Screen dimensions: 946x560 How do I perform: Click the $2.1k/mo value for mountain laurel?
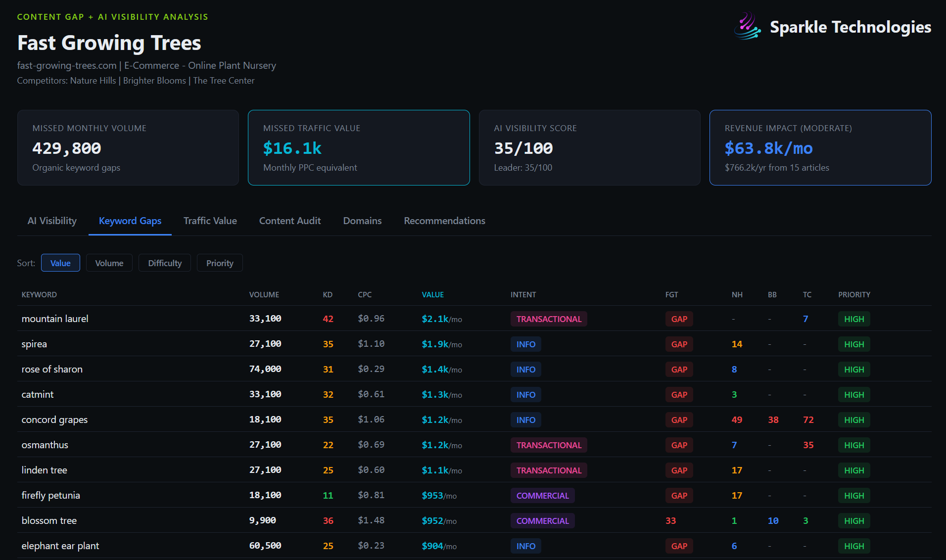(x=442, y=319)
